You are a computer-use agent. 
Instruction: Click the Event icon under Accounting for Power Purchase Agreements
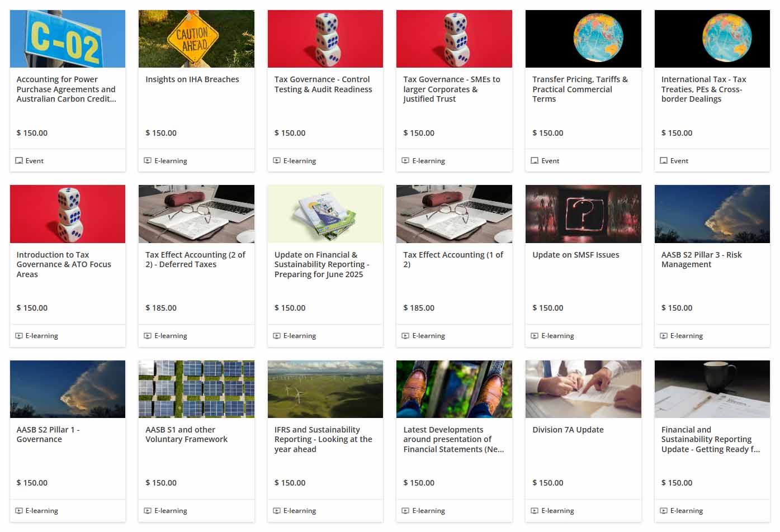(x=20, y=161)
